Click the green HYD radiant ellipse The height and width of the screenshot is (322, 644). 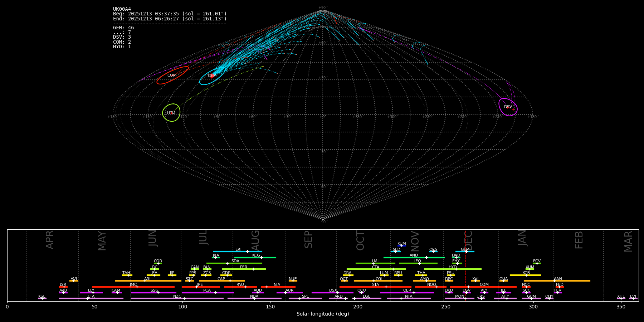(171, 113)
